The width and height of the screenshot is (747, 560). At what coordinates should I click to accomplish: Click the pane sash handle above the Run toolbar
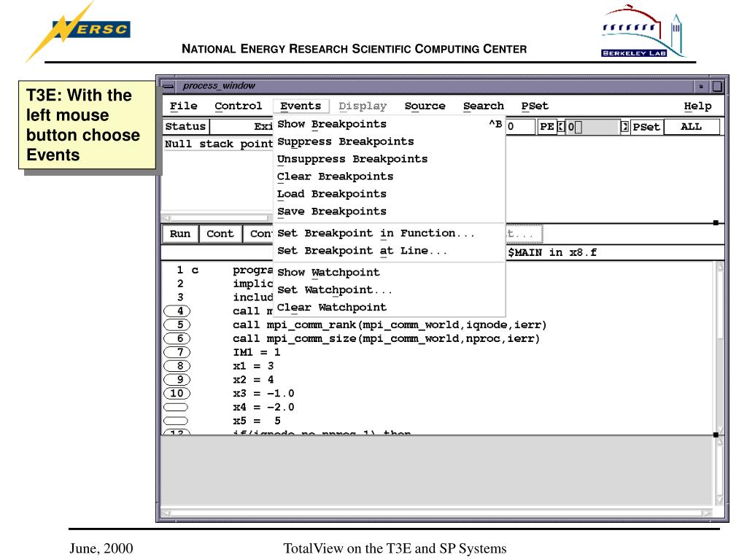716,223
